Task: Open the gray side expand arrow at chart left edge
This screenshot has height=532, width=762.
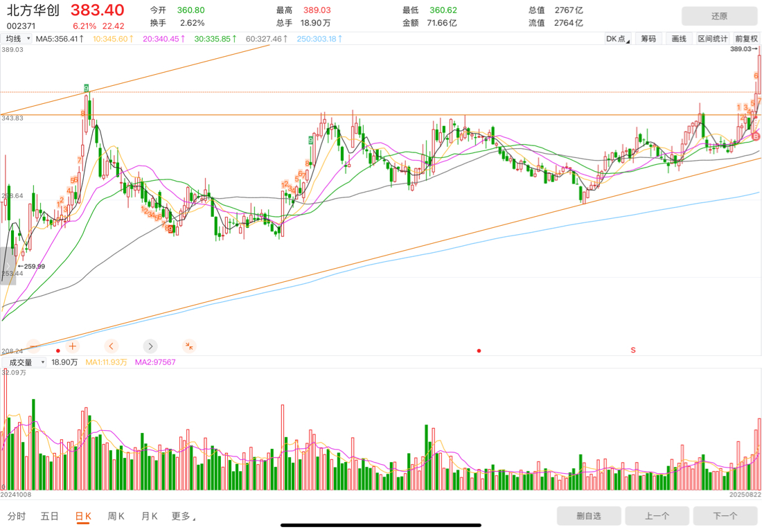Action: pyautogui.click(x=8, y=266)
